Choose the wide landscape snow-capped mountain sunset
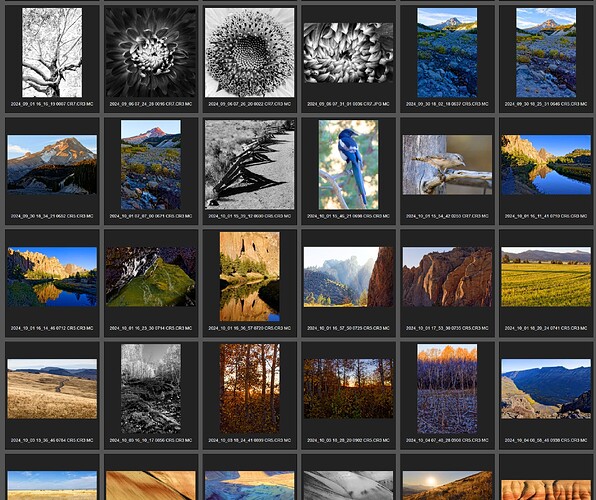The height and width of the screenshot is (500, 596). pyautogui.click(x=52, y=165)
